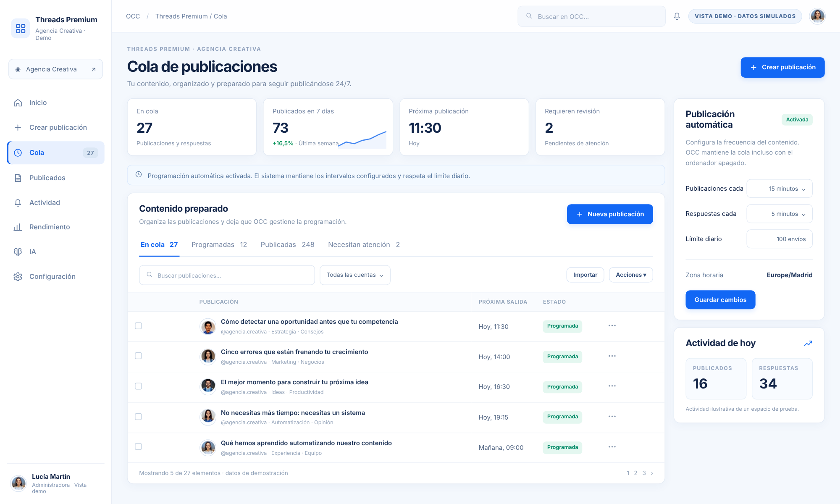Open the Acciones dropdown menu
Viewport: 840px width, 504px height.
pos(631,275)
